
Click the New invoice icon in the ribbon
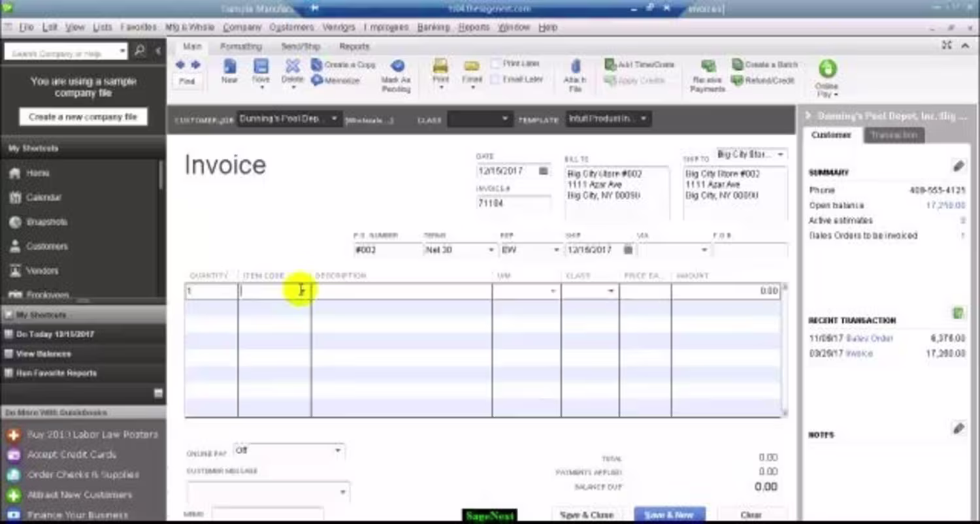point(229,66)
